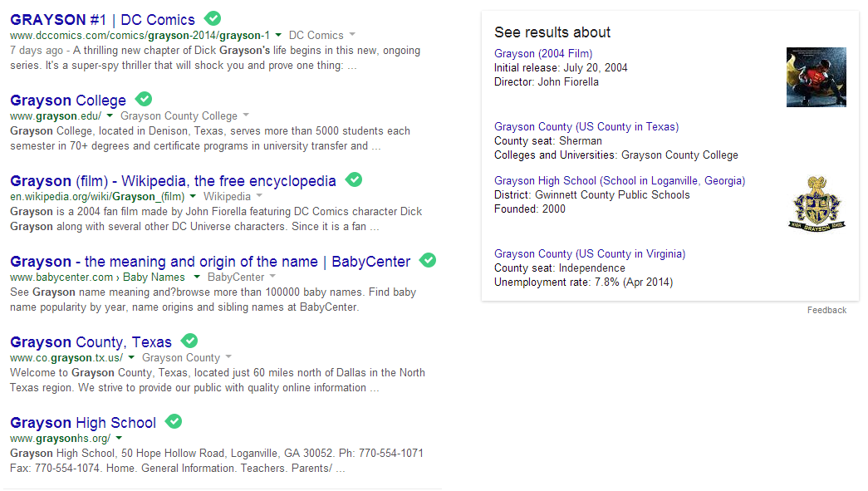Image resolution: width=868 pixels, height=491 pixels.
Task: Open BabyCenter name meaning result
Action: click(x=210, y=261)
